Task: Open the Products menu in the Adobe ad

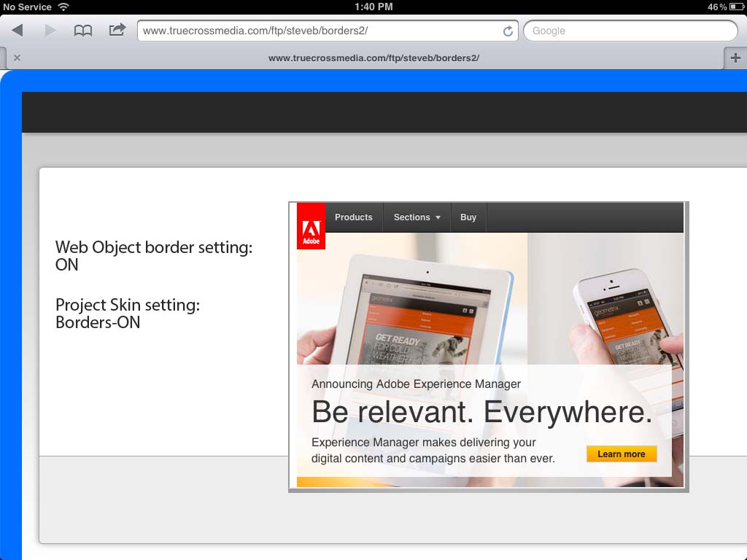Action: click(353, 217)
